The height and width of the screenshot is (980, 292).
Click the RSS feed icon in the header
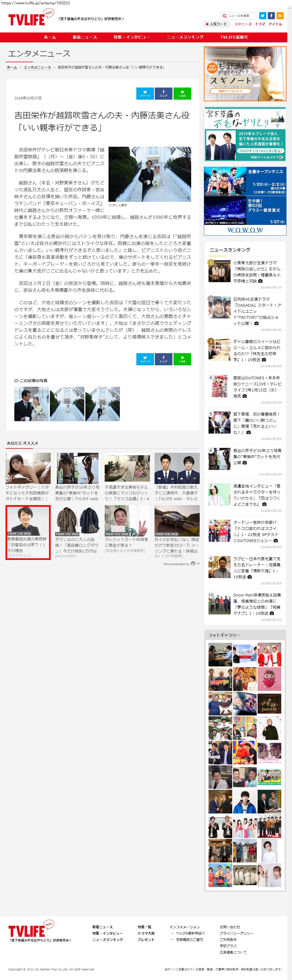coord(280,16)
